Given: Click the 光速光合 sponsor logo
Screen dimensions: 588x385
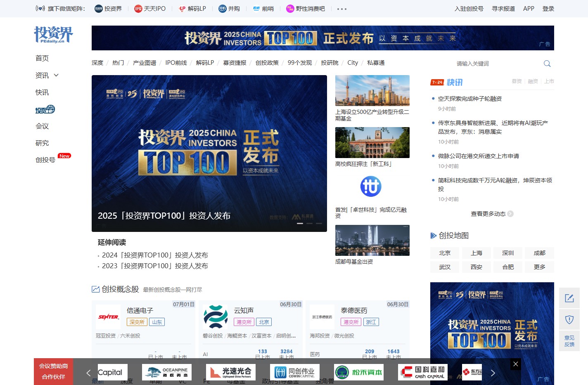Looking at the screenshot, I should (x=231, y=372).
